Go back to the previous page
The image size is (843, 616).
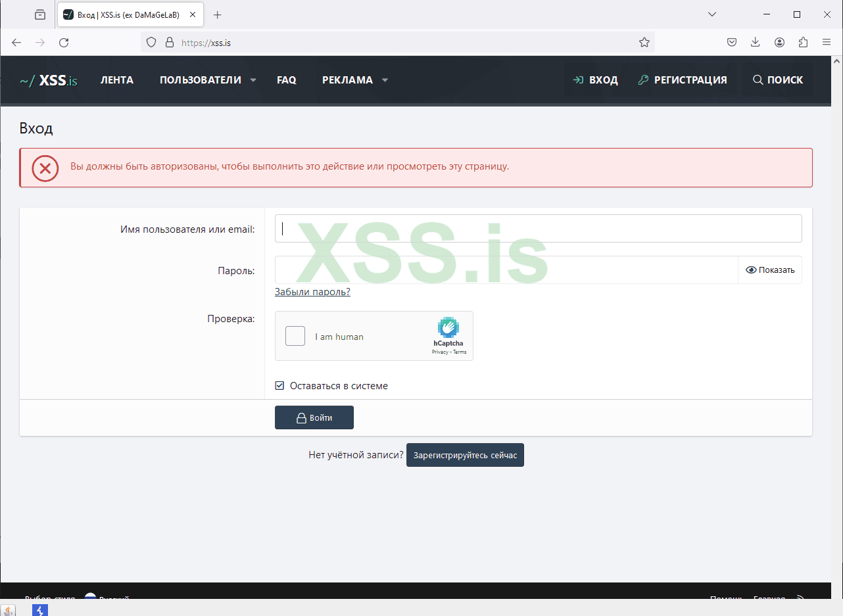pyautogui.click(x=16, y=42)
